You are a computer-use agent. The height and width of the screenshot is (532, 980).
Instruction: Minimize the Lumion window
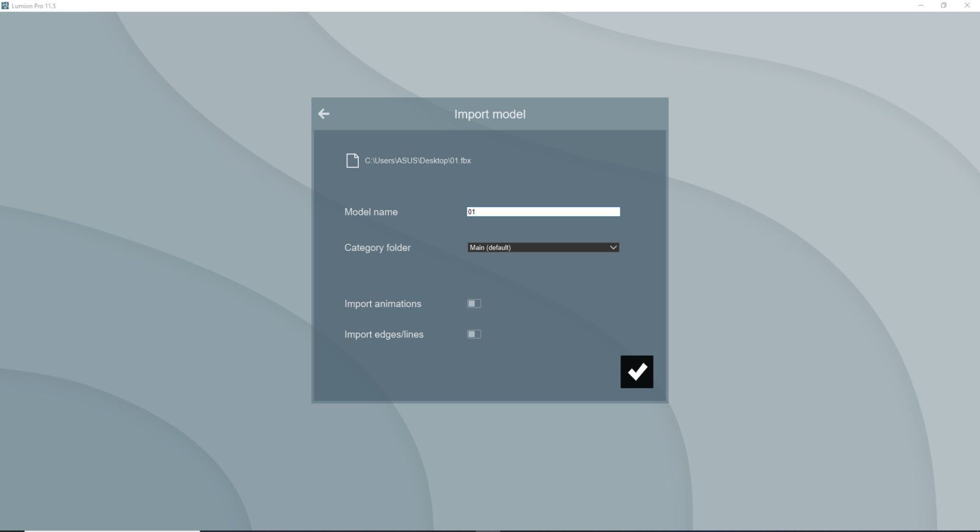921,6
